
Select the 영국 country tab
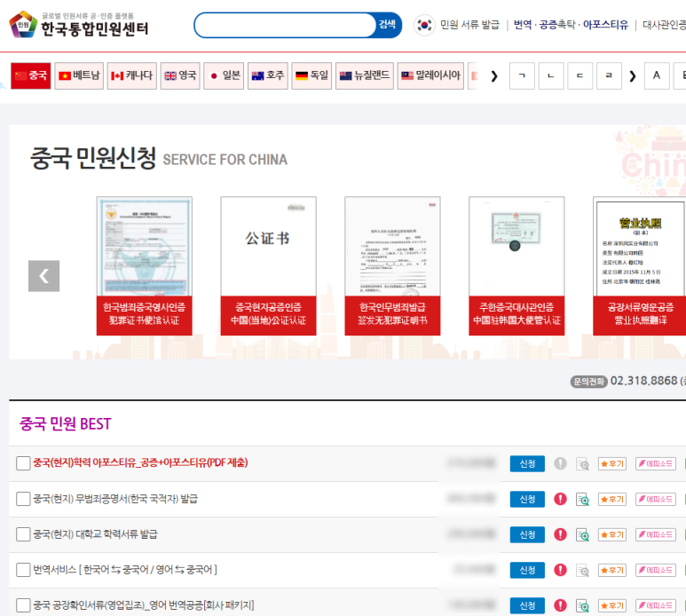(180, 75)
